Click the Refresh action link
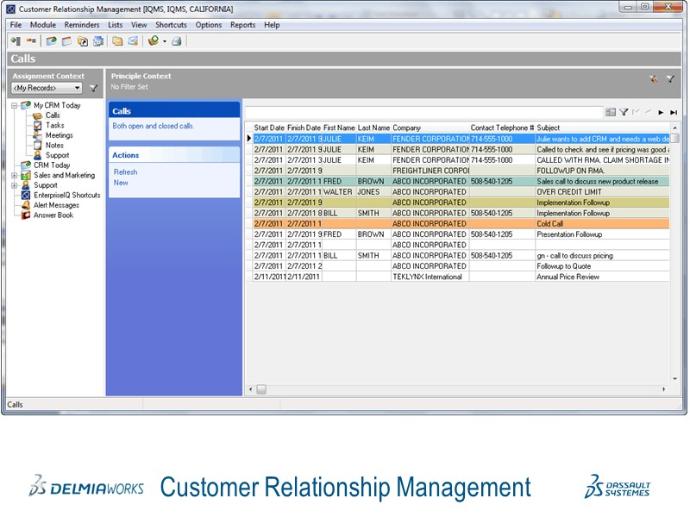 [125, 172]
